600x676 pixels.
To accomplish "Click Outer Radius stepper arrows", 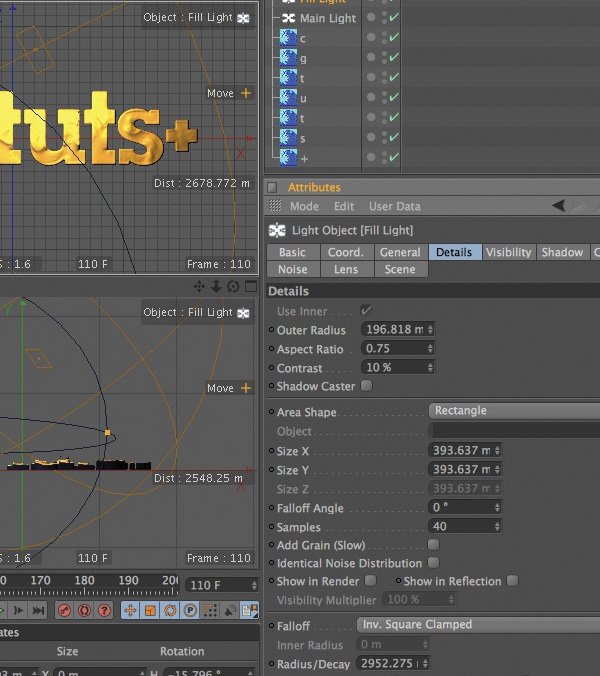I will [430, 329].
